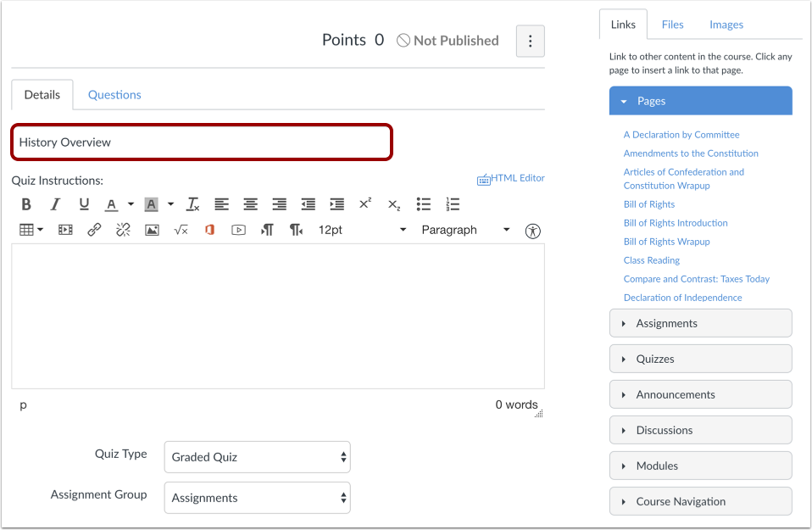Insert a link with the chain icon
Image resolution: width=812 pixels, height=530 pixels.
click(94, 230)
